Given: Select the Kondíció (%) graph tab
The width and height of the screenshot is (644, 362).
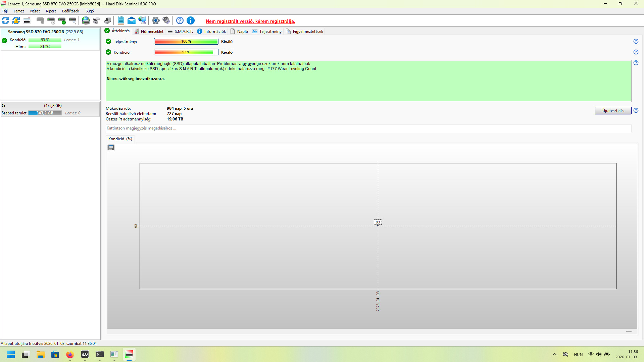Looking at the screenshot, I should point(120,139).
